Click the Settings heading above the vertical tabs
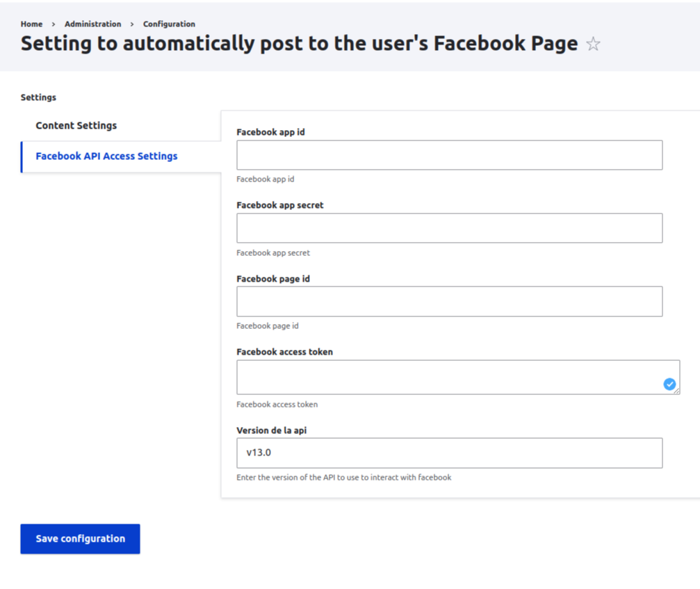The height and width of the screenshot is (589, 700). pos(38,97)
